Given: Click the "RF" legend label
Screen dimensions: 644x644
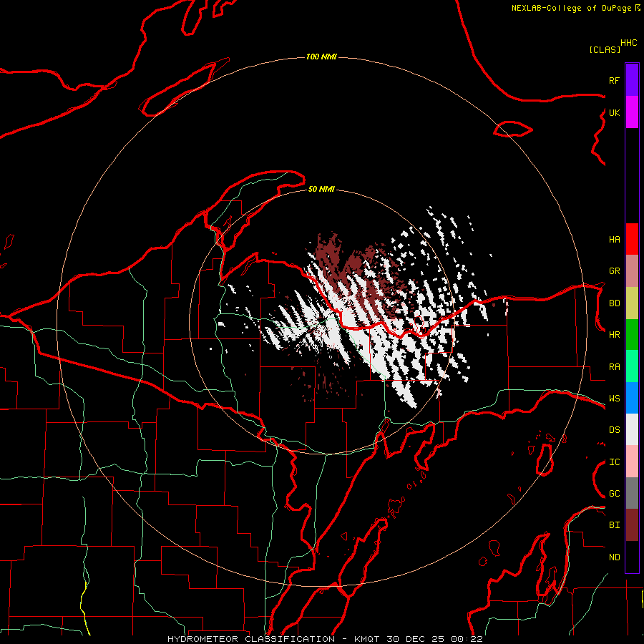Looking at the screenshot, I should tap(614, 80).
